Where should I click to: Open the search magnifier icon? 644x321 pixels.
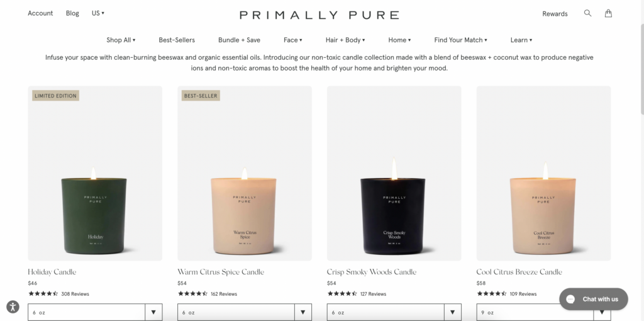[x=588, y=13]
